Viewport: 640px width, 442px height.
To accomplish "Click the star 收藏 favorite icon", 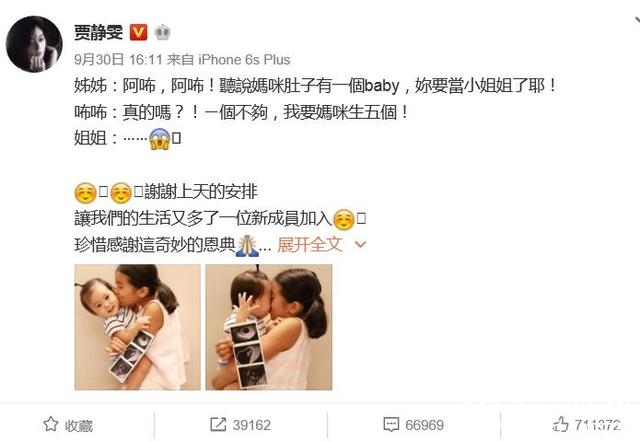I will (51, 424).
